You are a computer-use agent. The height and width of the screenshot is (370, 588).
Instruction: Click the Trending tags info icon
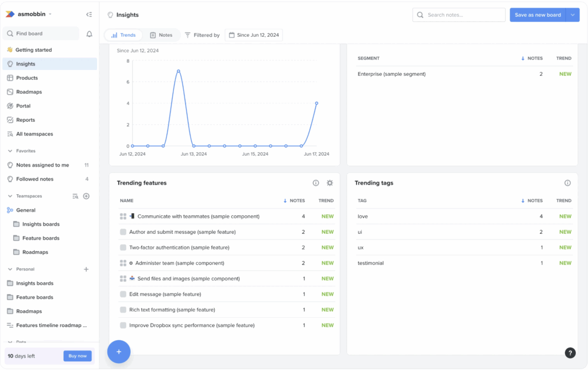pos(567,183)
